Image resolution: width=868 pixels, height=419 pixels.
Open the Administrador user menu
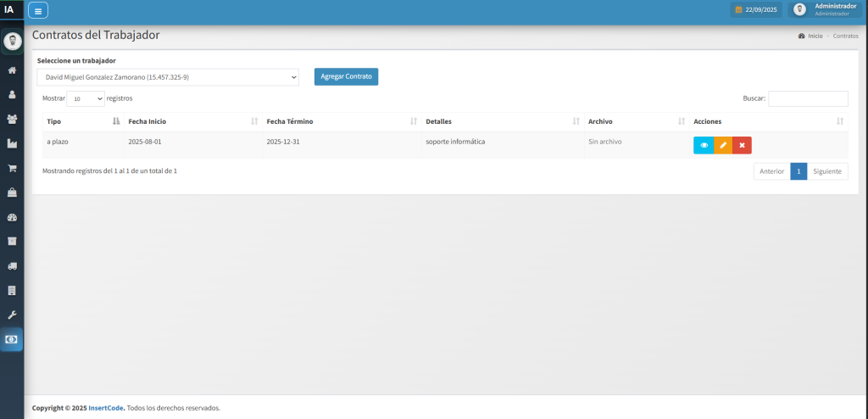(826, 9)
